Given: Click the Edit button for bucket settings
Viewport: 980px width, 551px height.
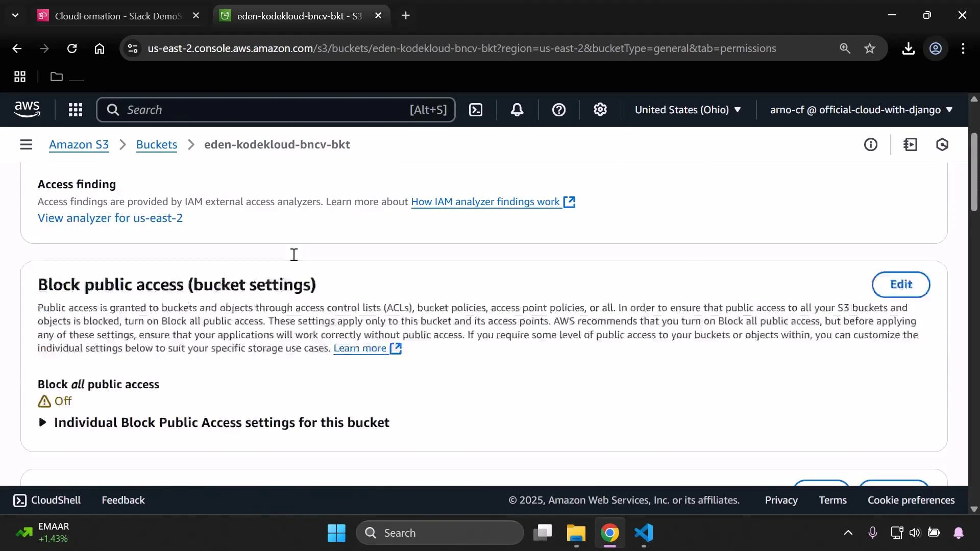Looking at the screenshot, I should point(901,284).
